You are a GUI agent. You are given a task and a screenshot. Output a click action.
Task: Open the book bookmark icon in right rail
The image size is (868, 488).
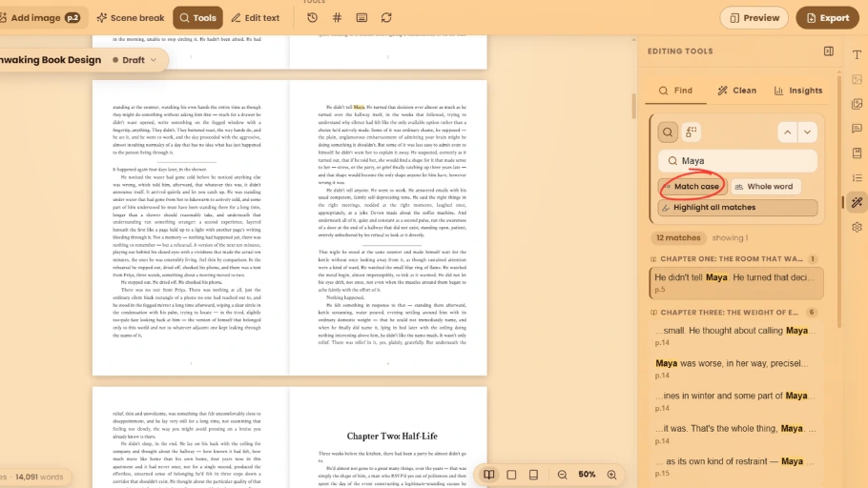[x=857, y=153]
